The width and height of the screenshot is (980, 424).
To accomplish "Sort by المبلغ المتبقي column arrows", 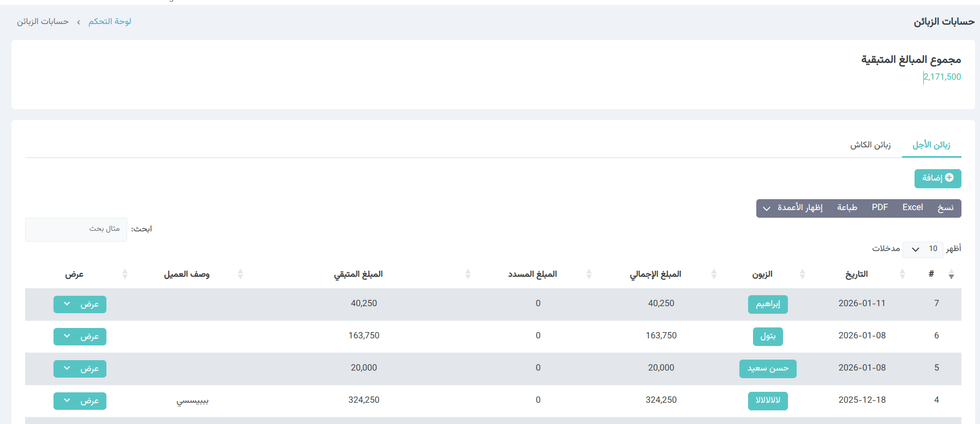I will tap(468, 274).
